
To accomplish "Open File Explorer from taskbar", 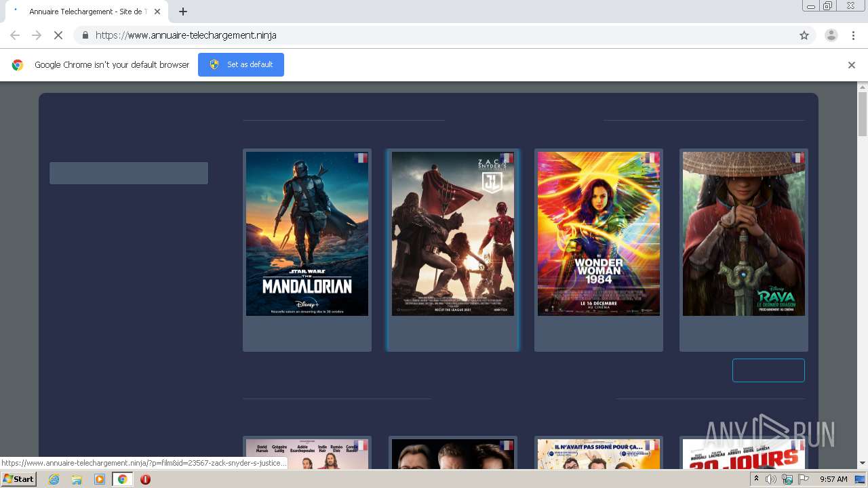I will pos(77,479).
